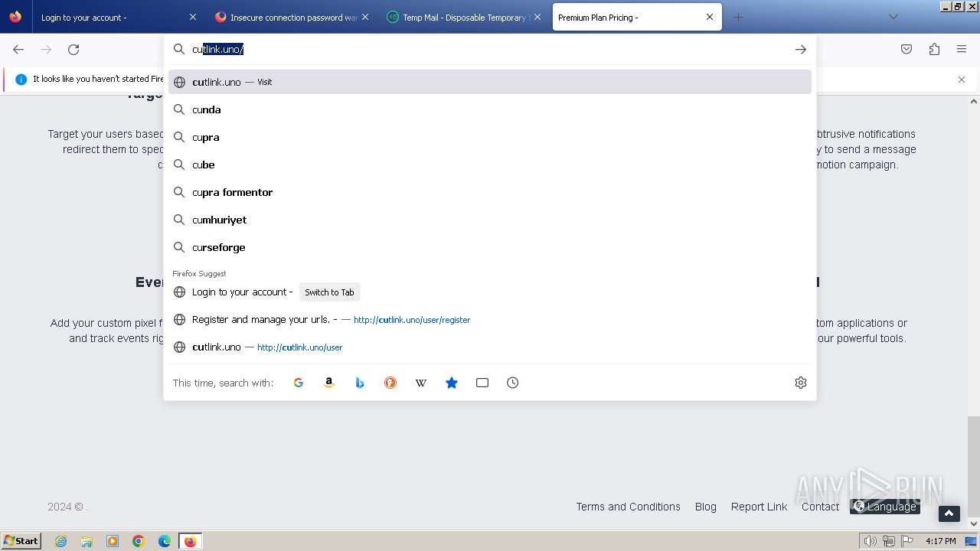
Task: Reload the current page
Action: click(x=73, y=49)
